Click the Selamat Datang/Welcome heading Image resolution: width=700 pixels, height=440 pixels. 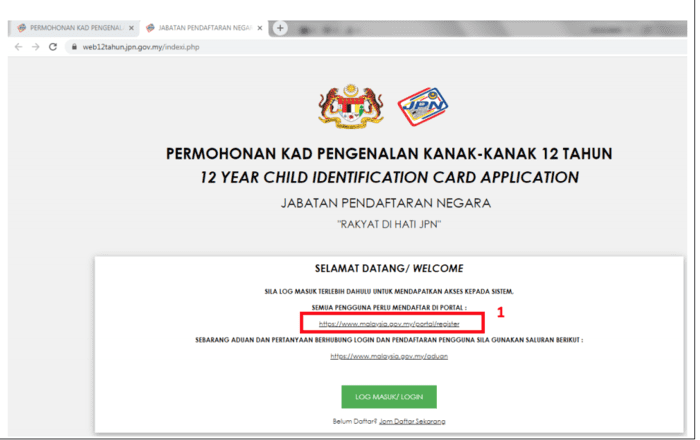[x=389, y=269]
